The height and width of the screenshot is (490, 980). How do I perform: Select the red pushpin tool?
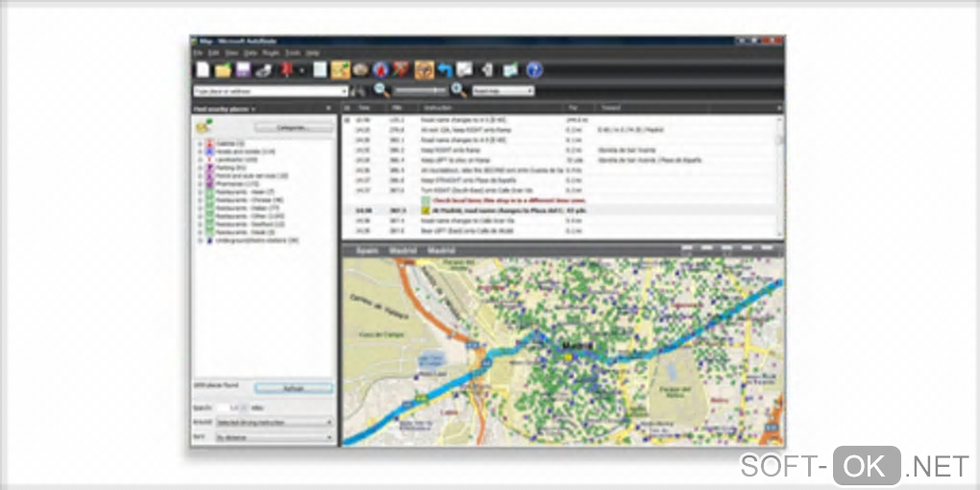286,70
